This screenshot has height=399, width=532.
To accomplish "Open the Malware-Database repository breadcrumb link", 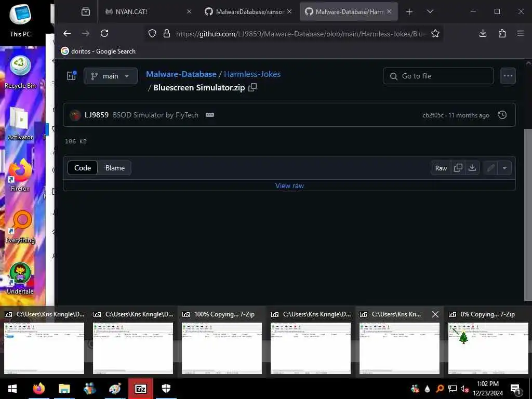I will 181,74.
